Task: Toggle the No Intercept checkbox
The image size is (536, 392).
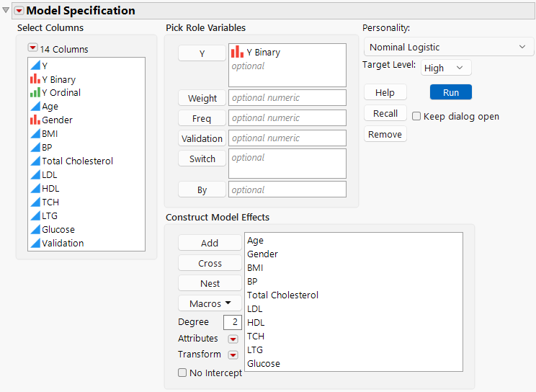Action: 182,373
